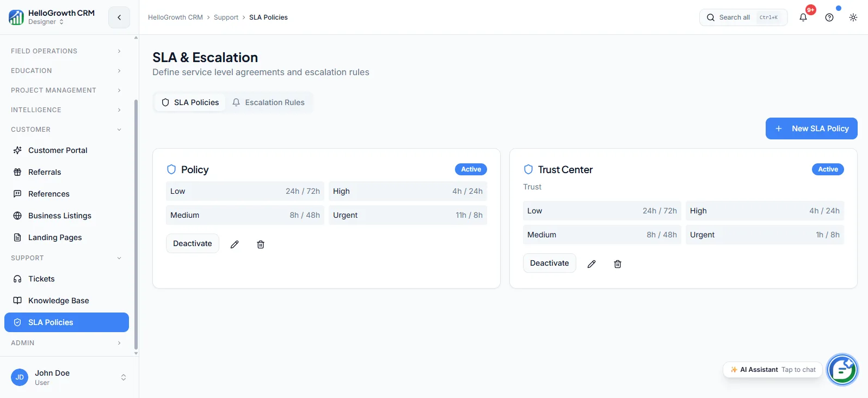Click Policy card High 4h / 24h row
This screenshot has height=398, width=868.
[x=408, y=191]
